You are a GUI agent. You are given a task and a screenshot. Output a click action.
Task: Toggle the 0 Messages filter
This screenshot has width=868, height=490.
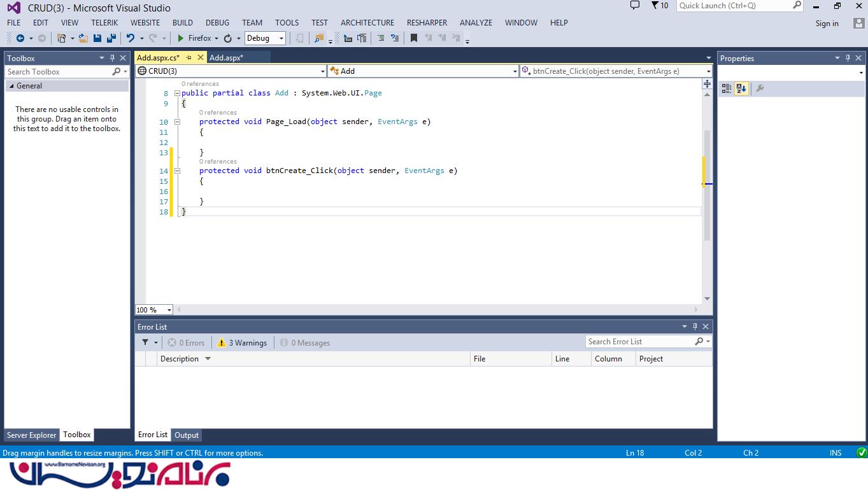[x=305, y=342]
